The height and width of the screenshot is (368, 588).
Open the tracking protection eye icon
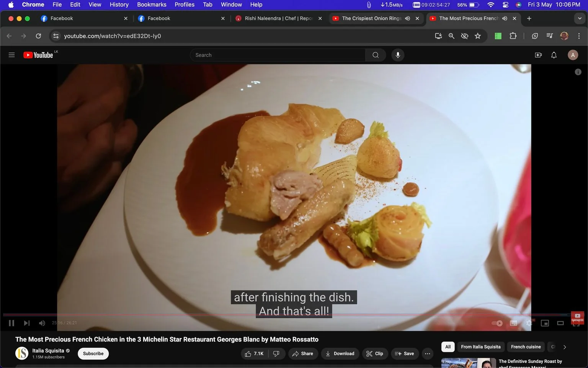pos(464,36)
